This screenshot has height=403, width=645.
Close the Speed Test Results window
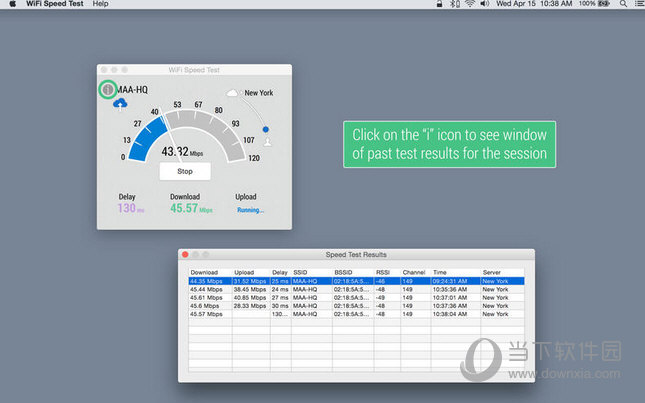185,255
